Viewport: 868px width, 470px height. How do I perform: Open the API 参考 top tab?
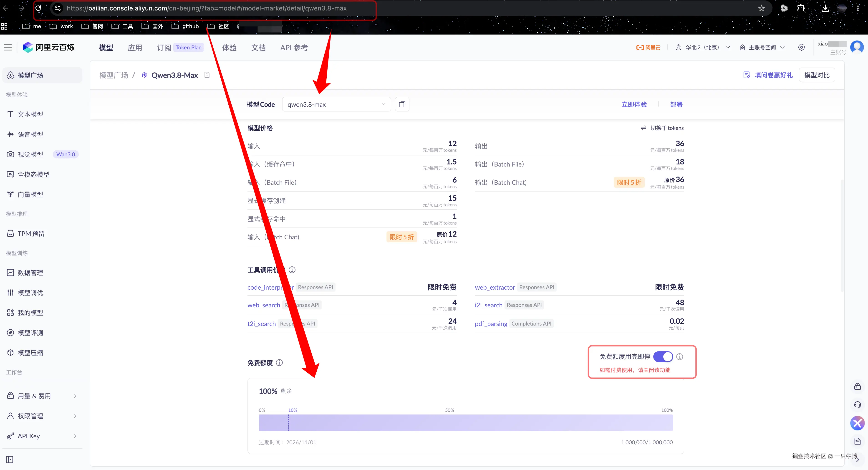click(294, 48)
